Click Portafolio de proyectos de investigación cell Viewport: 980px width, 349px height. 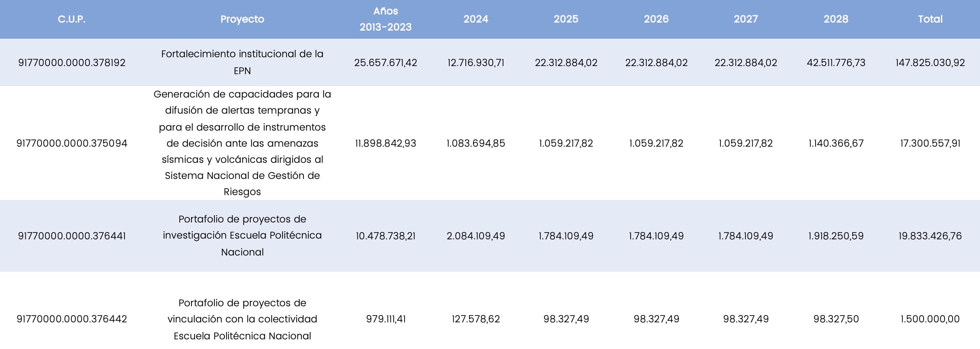(x=242, y=236)
